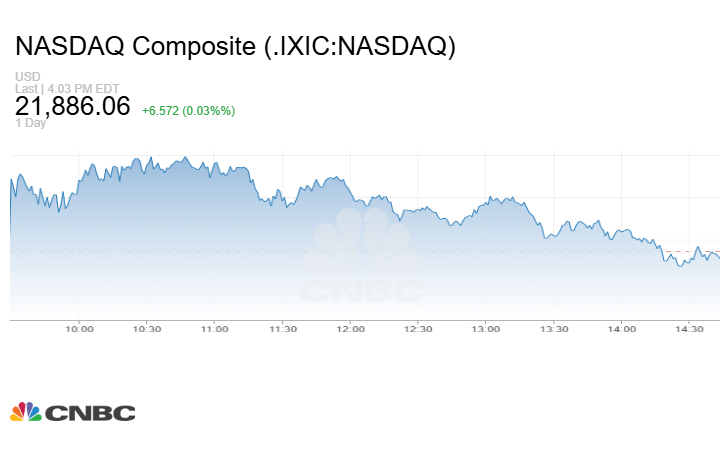
Task: Click the 14:30 time axis label
Action: click(689, 329)
